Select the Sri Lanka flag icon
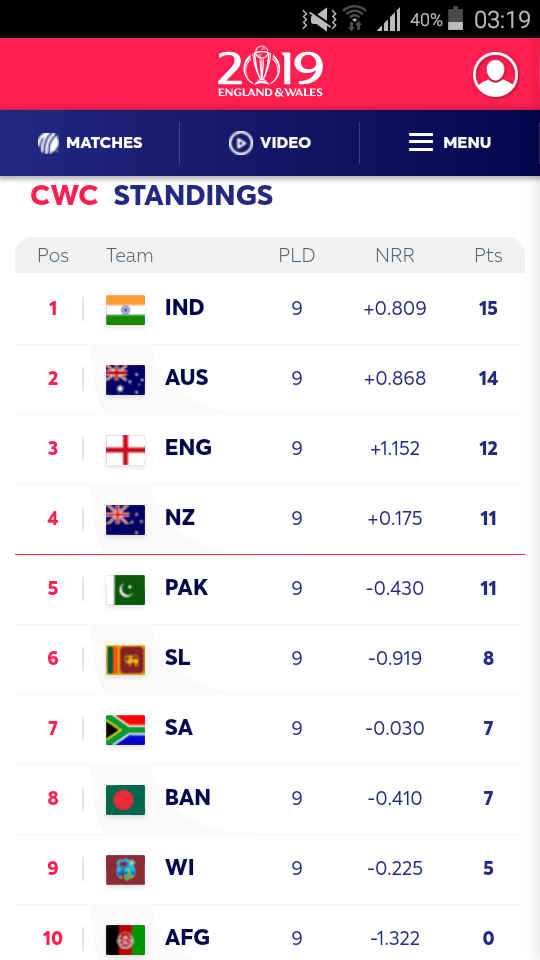Image resolution: width=540 pixels, height=960 pixels. coord(126,659)
